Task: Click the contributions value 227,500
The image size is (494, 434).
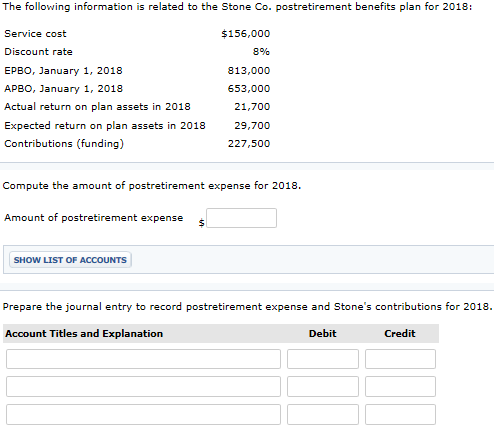Action: click(249, 144)
